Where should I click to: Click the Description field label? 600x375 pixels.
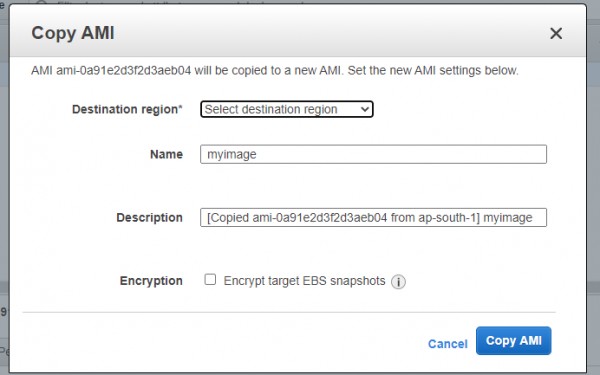tap(150, 218)
